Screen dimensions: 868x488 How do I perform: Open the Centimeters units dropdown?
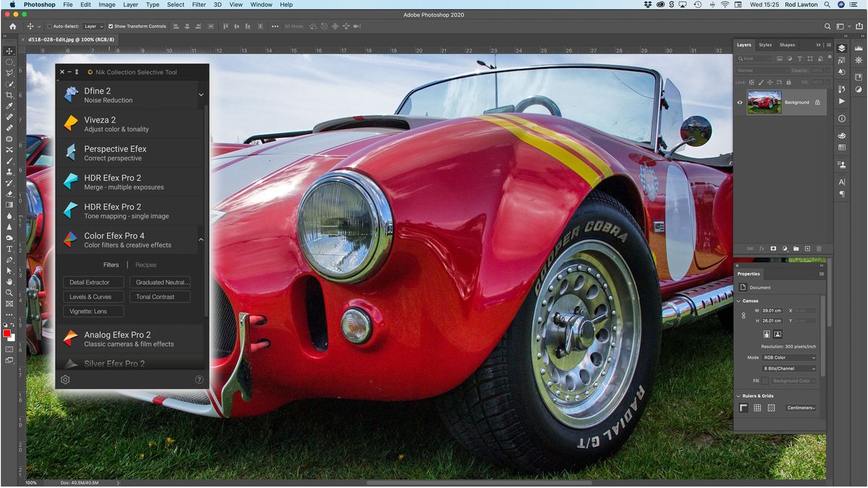801,408
